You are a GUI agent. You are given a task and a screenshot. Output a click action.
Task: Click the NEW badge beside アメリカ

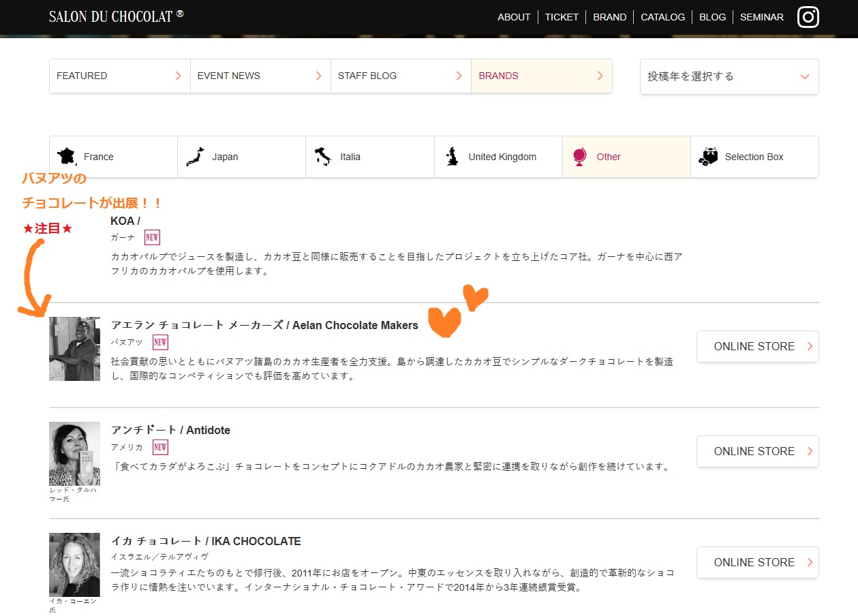click(x=160, y=447)
